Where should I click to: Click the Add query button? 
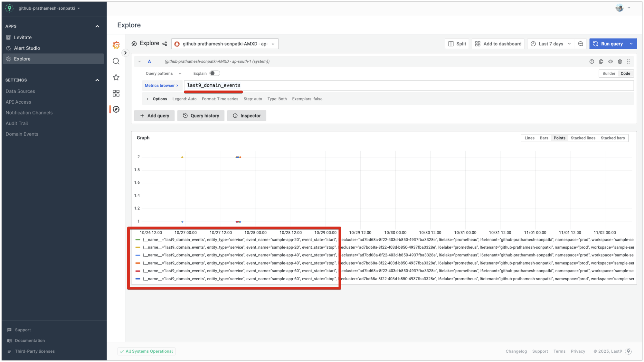[154, 116]
